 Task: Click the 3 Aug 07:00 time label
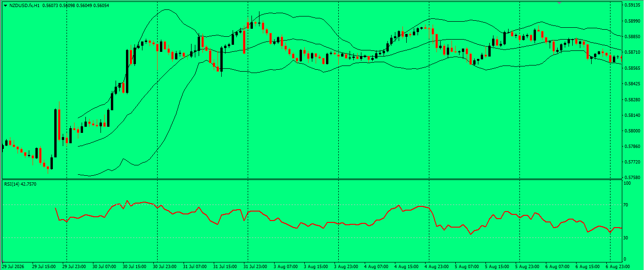285,266
